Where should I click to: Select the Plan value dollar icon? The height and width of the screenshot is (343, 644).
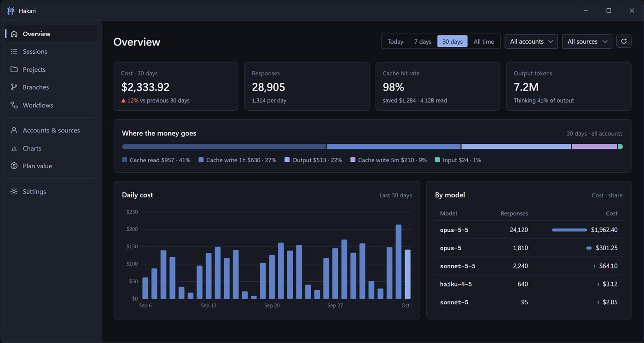(14, 166)
